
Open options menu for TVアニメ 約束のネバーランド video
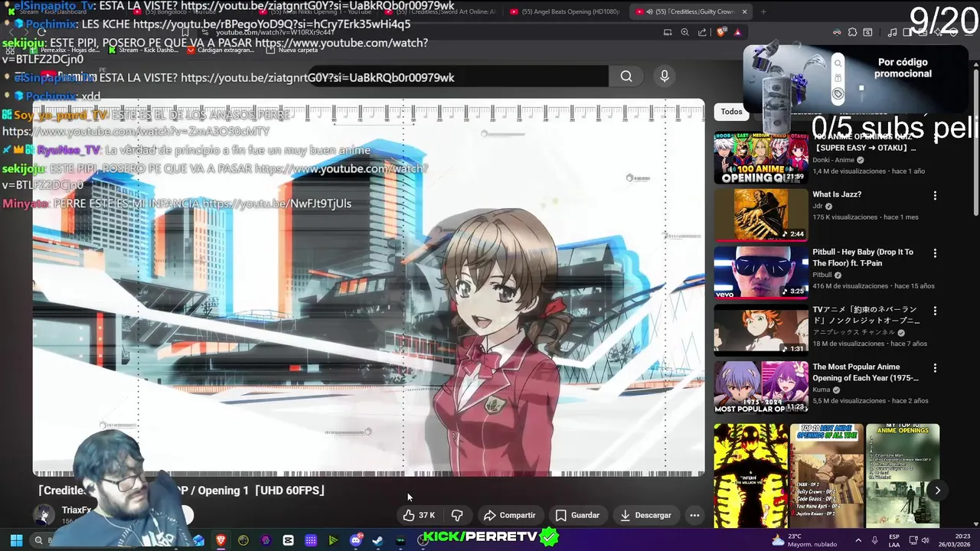coord(935,311)
